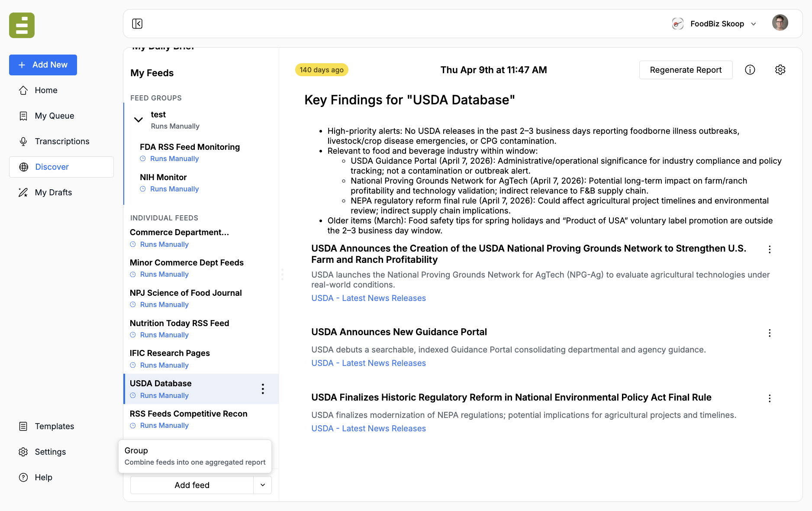Open USDA Announces New Guidance Portal headline
Screen dimensions: 812x511
tap(399, 332)
